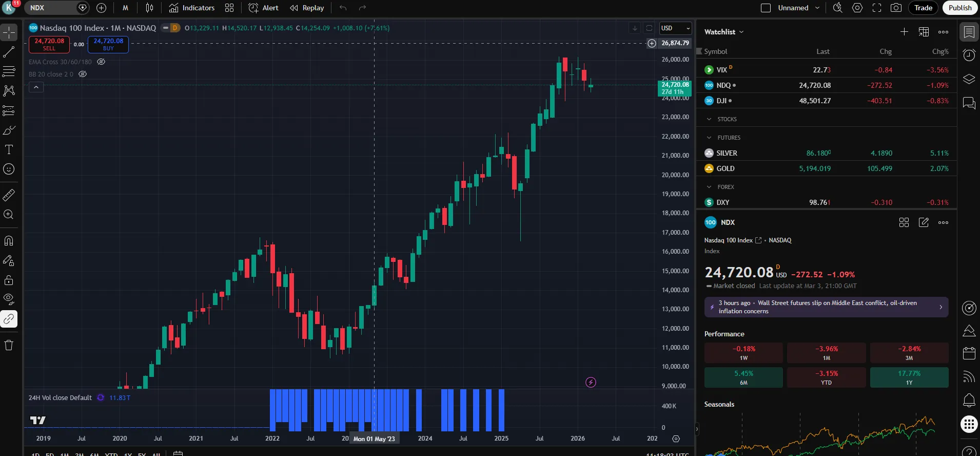Viewport: 980px width, 456px height.
Task: Open the notifications bell panel
Action: 969,400
